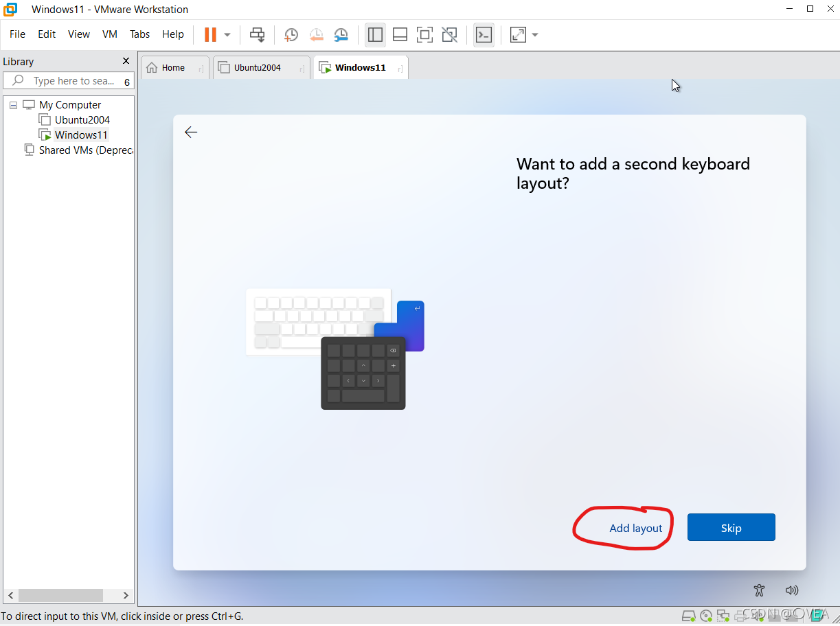Open the stretch guest dropdown arrow

pyautogui.click(x=535, y=34)
